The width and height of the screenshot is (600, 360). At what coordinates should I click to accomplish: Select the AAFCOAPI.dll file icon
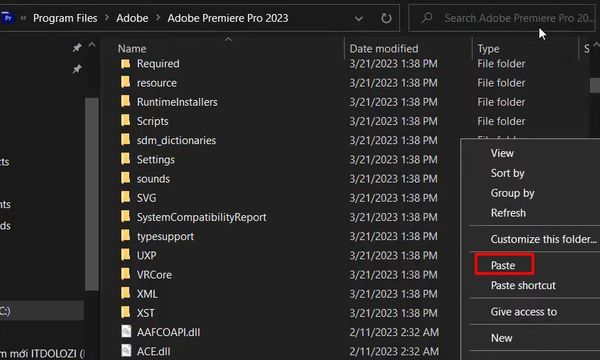pos(126,331)
